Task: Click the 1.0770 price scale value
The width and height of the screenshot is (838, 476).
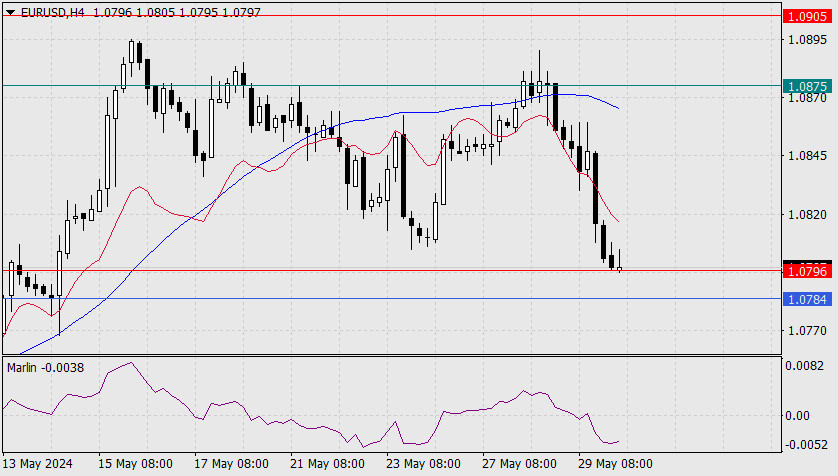Action: 808,331
